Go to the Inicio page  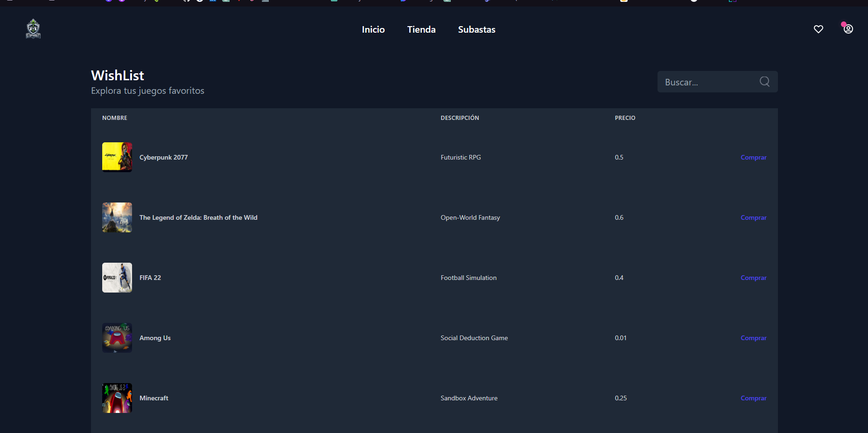(373, 29)
